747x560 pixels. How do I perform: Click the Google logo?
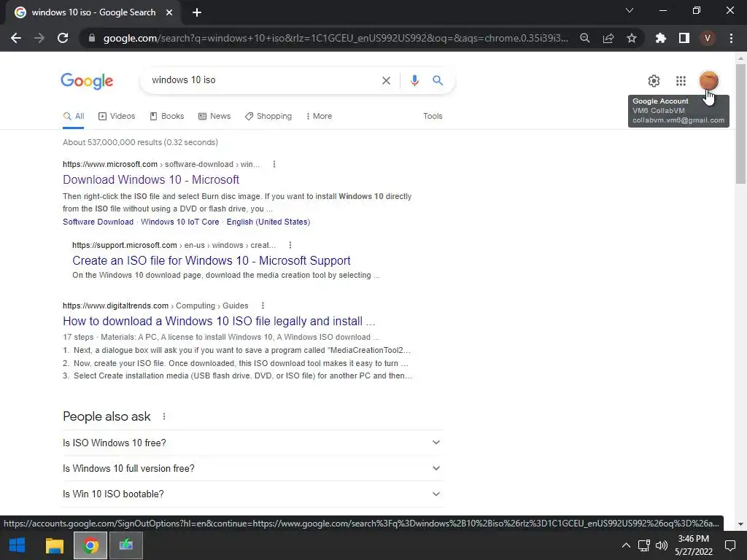pos(87,81)
